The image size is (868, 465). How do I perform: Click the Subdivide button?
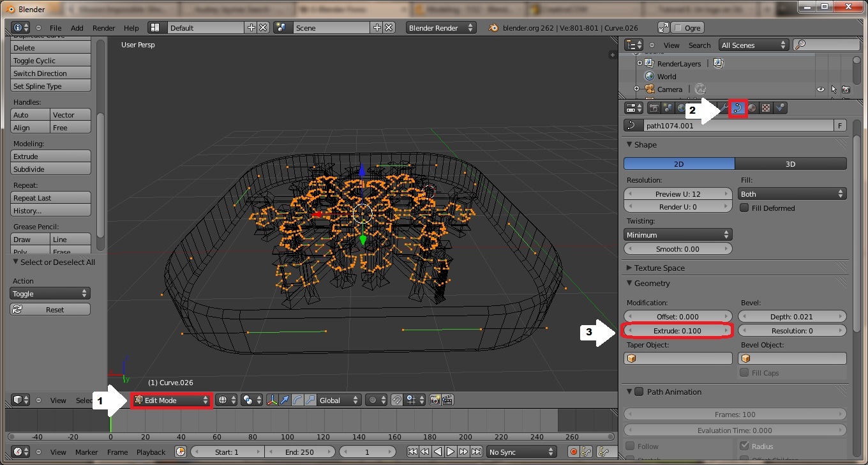click(x=50, y=169)
